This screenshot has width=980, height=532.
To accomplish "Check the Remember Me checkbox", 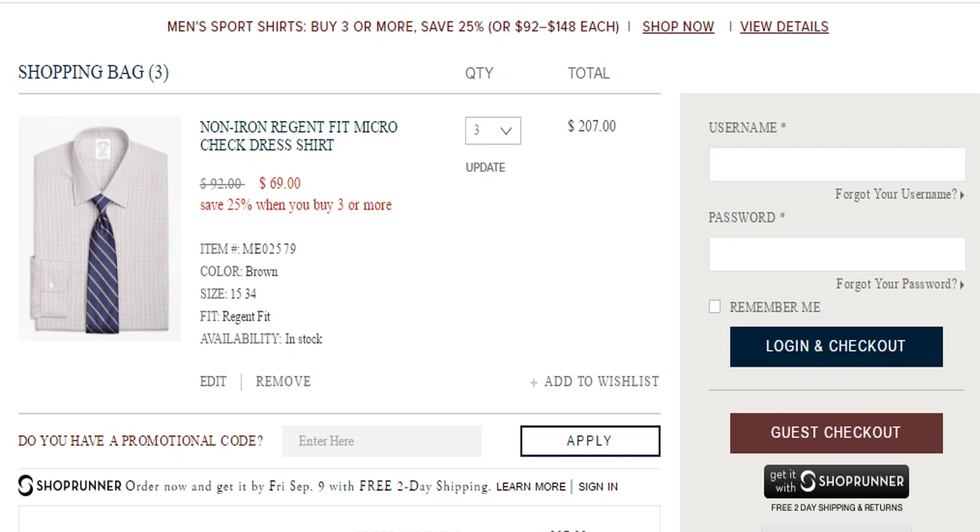I will point(714,307).
